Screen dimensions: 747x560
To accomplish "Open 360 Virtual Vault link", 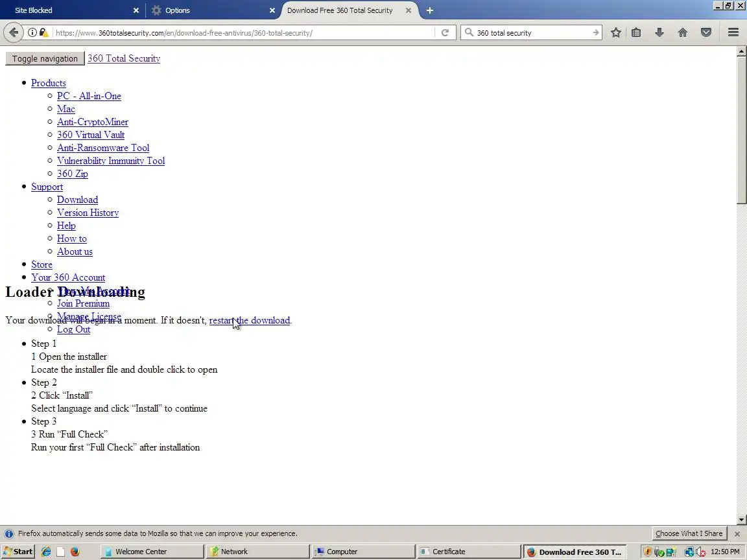I will 91,135.
